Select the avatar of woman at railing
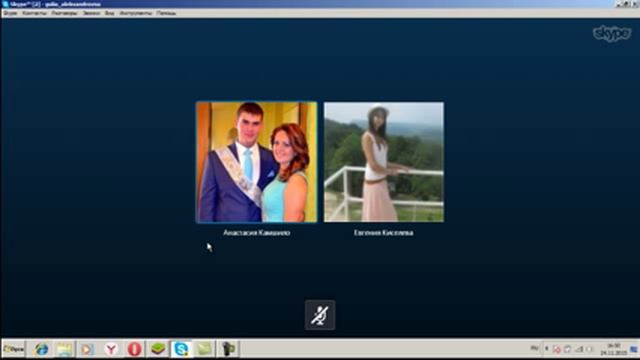The width and height of the screenshot is (640, 360). coord(384,162)
